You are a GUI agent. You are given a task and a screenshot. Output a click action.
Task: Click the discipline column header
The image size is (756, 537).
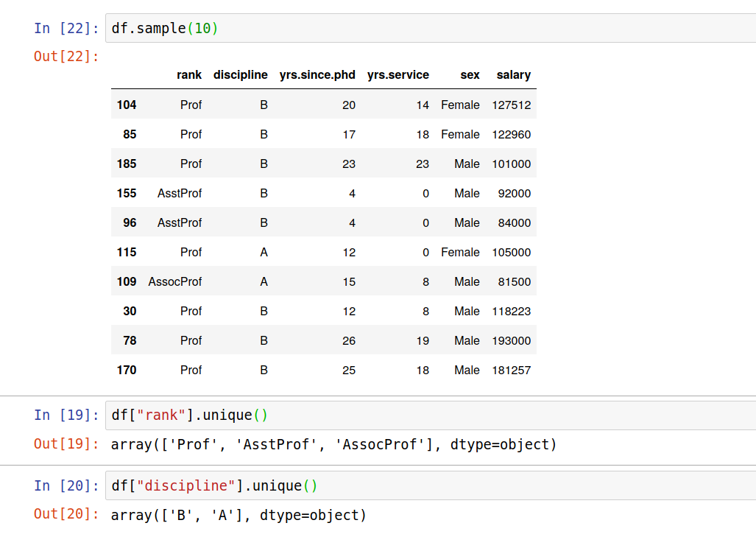coord(240,74)
